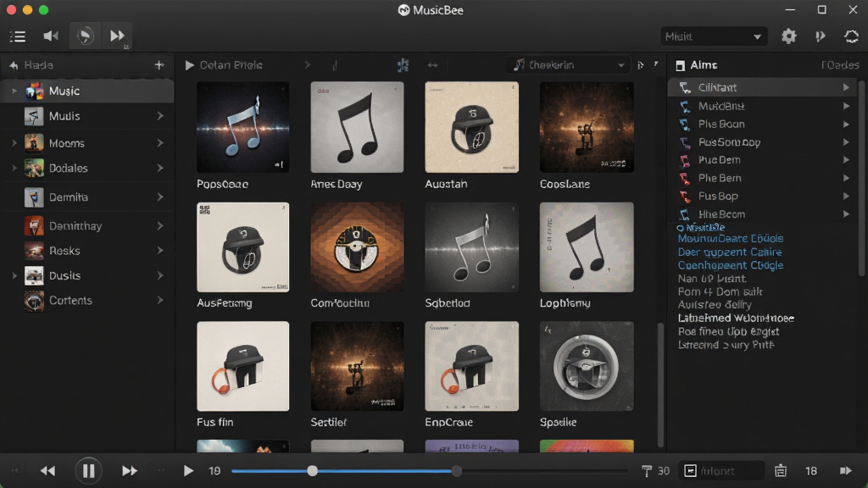Click the sync refresh icon at top right
The height and width of the screenshot is (488, 868).
click(851, 36)
